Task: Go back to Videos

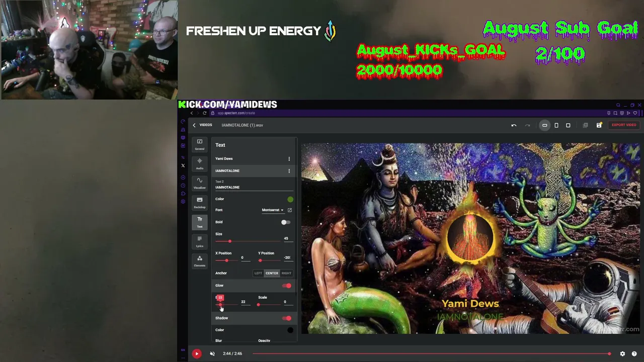Action: [202, 125]
